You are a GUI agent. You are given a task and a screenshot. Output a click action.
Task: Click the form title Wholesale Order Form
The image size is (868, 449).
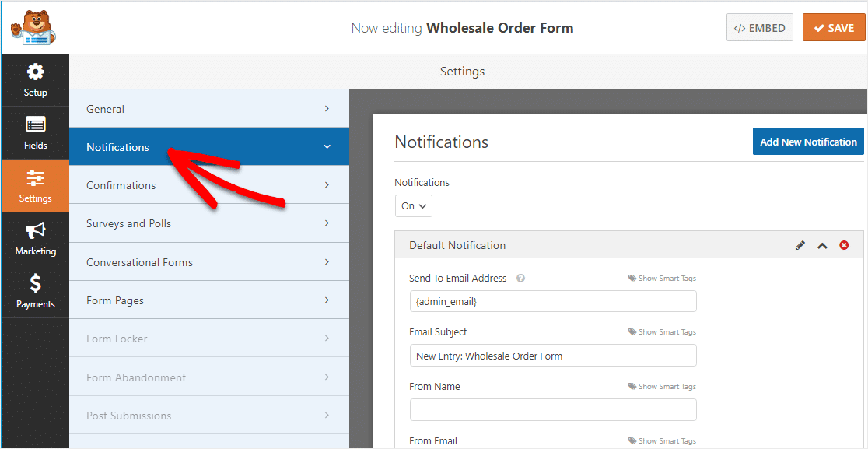click(500, 28)
